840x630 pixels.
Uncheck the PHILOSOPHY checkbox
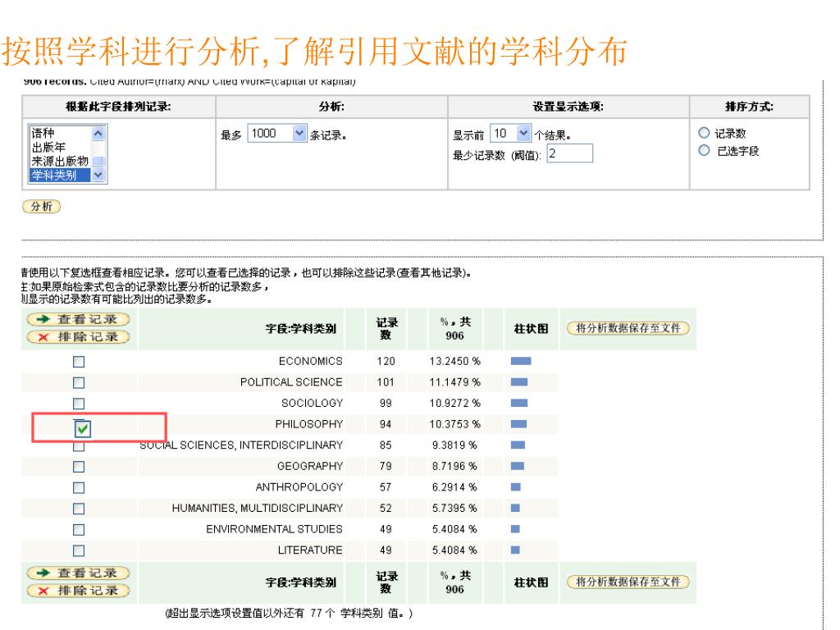[x=82, y=427]
